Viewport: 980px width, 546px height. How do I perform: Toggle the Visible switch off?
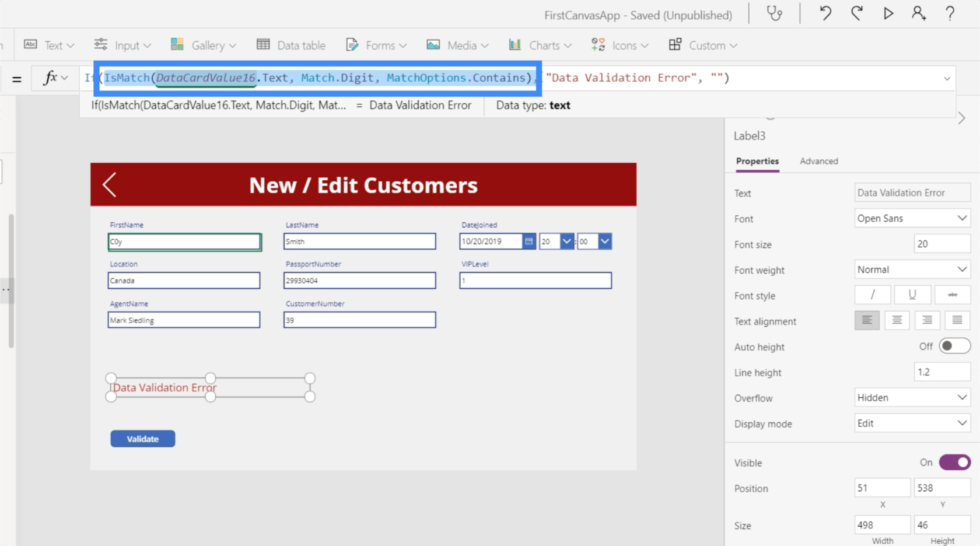[955, 462]
